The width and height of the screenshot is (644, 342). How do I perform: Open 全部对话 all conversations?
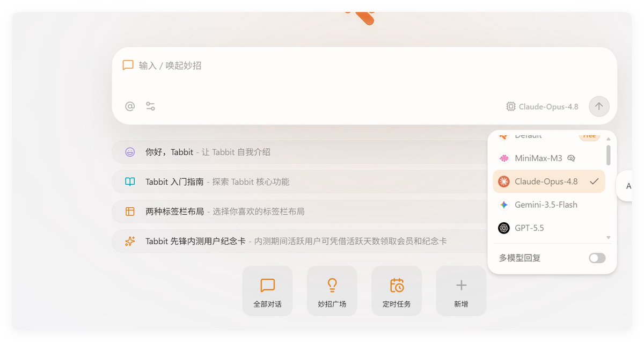tap(267, 291)
